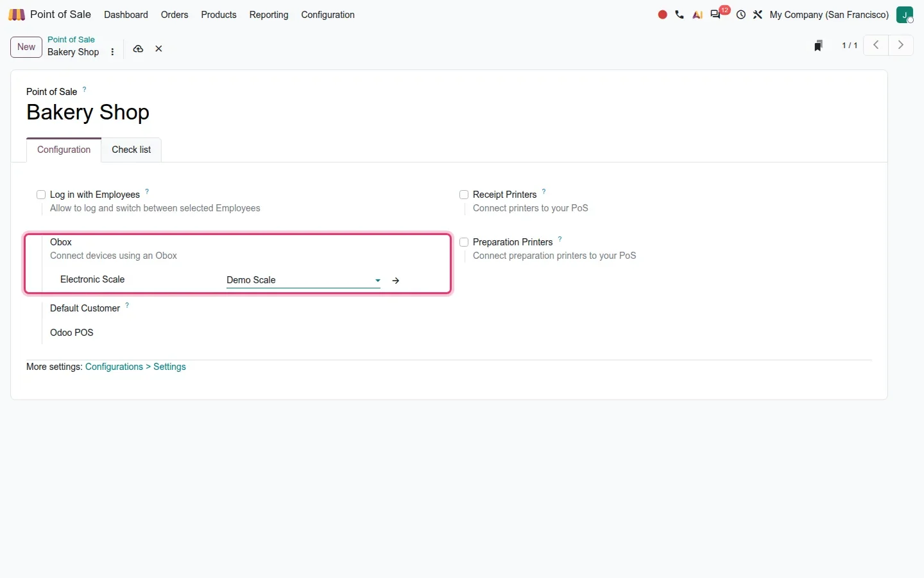Click the New button
Viewport: 924px width, 578px height.
26,47
